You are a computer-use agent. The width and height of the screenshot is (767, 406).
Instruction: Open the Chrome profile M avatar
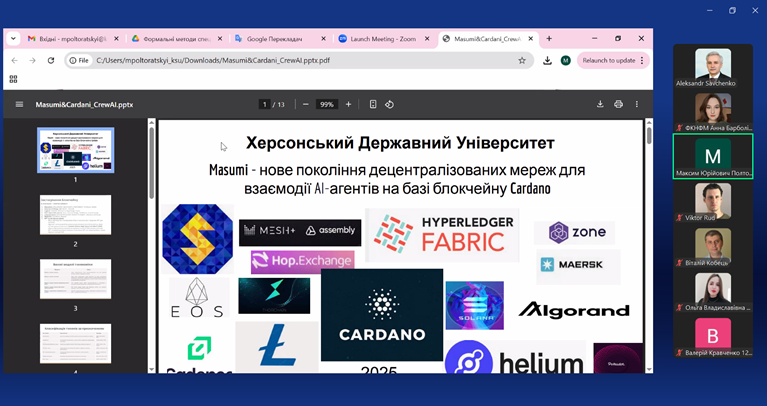pos(565,61)
